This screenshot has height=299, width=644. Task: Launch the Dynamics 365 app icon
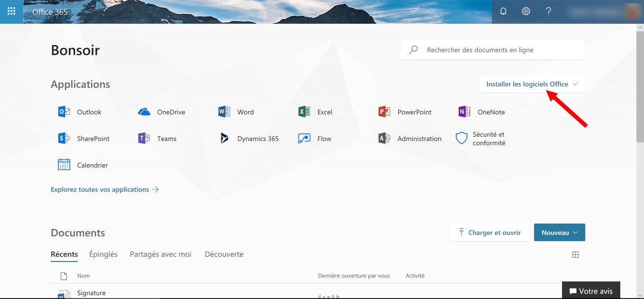coord(224,139)
